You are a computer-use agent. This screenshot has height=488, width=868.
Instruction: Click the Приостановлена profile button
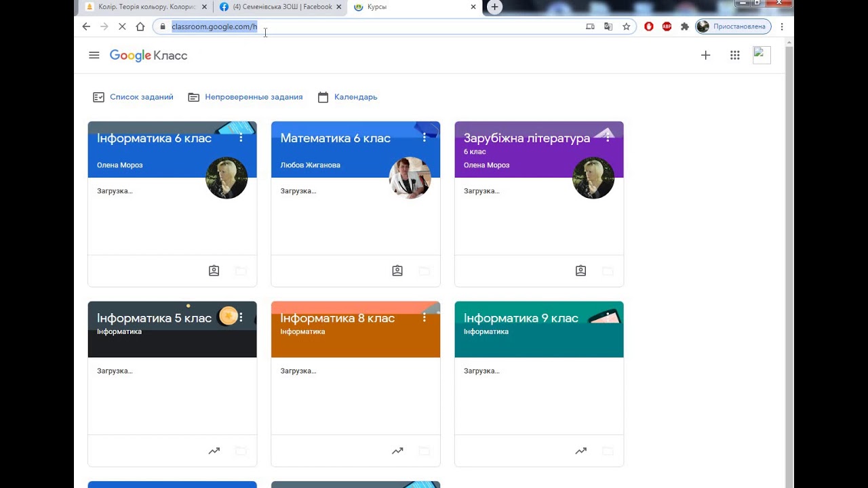(x=733, y=26)
